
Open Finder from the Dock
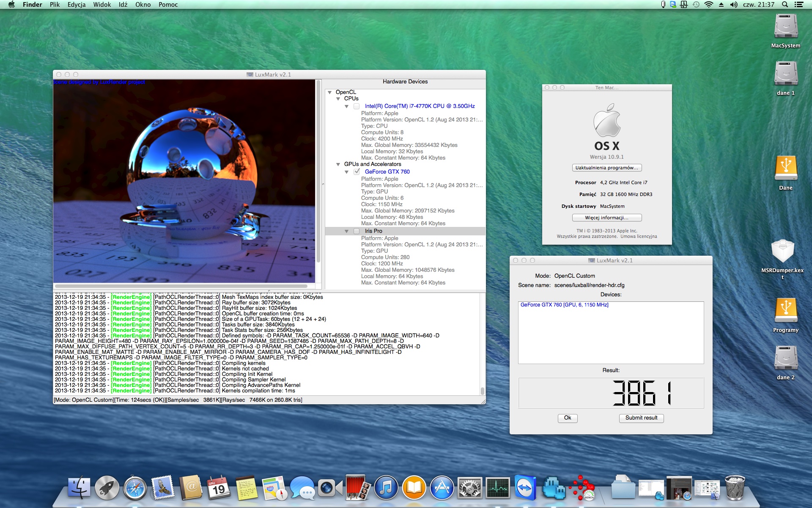click(79, 488)
